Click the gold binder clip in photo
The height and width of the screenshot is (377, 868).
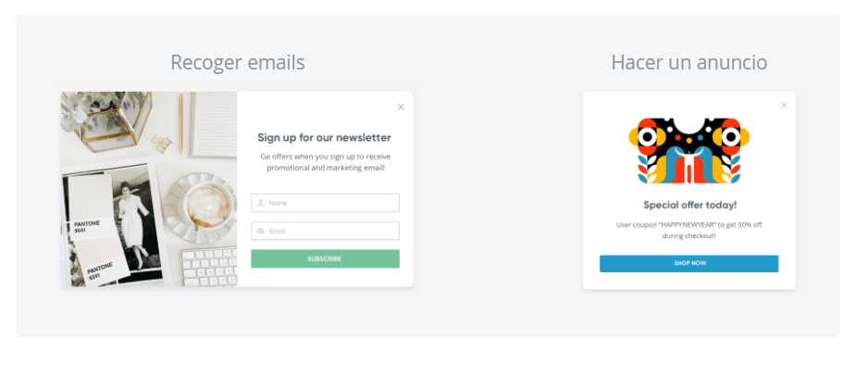(x=163, y=142)
